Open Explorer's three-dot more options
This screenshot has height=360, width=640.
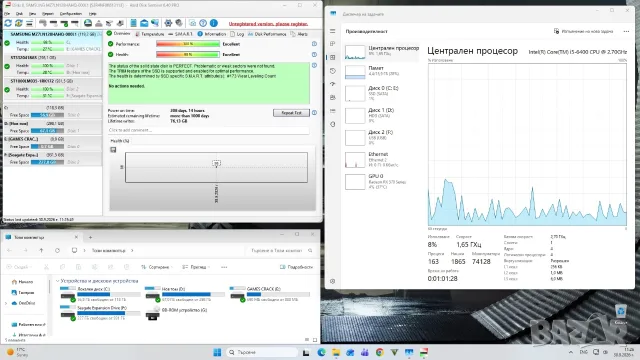click(224, 267)
